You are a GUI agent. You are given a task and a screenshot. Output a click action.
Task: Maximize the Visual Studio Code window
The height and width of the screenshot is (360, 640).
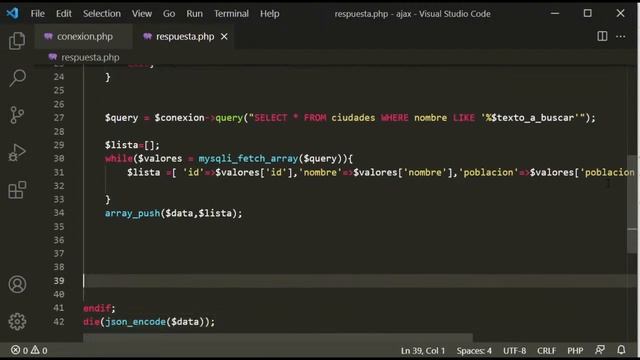point(587,13)
